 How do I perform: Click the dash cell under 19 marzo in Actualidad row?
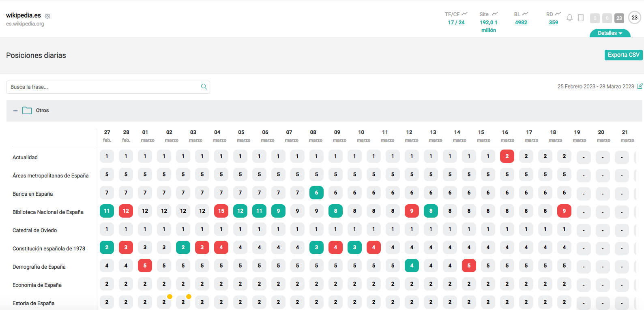584,157
